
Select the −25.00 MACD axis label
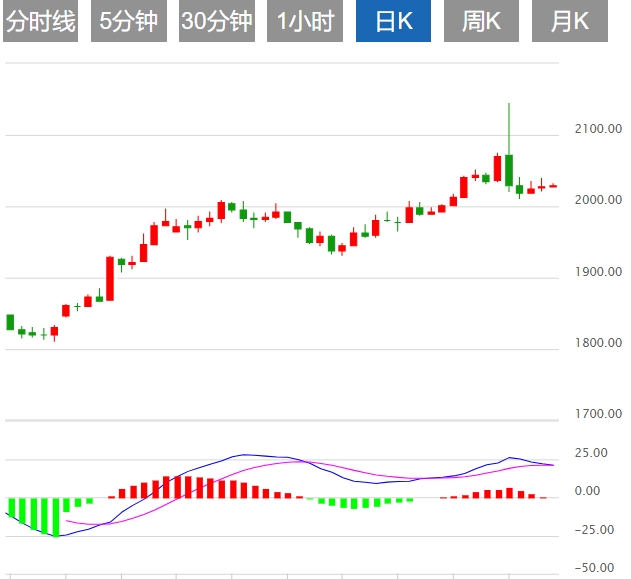(593, 529)
